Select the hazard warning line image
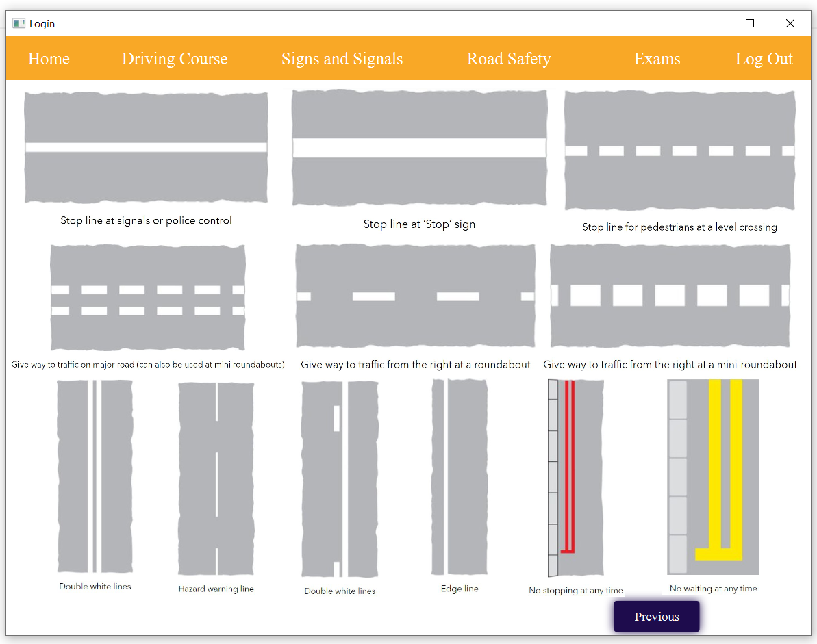The image size is (817, 644). click(216, 478)
